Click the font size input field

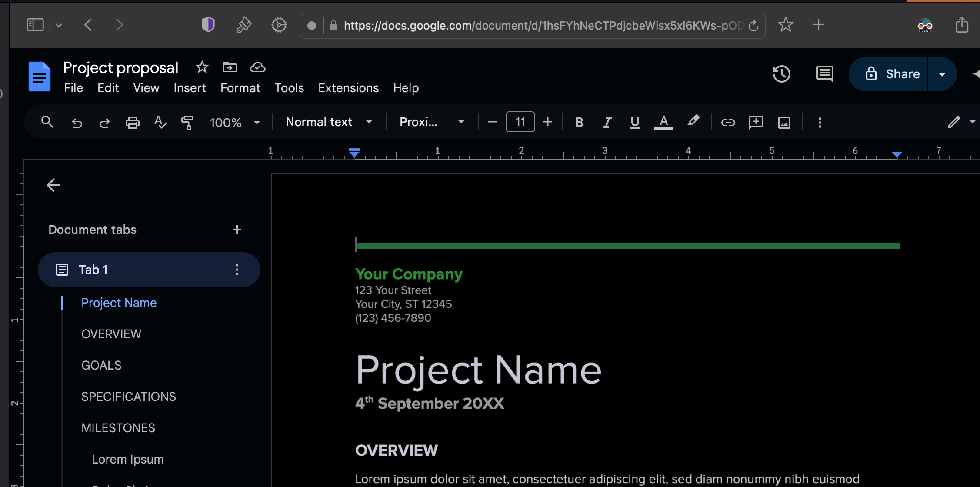[520, 122]
